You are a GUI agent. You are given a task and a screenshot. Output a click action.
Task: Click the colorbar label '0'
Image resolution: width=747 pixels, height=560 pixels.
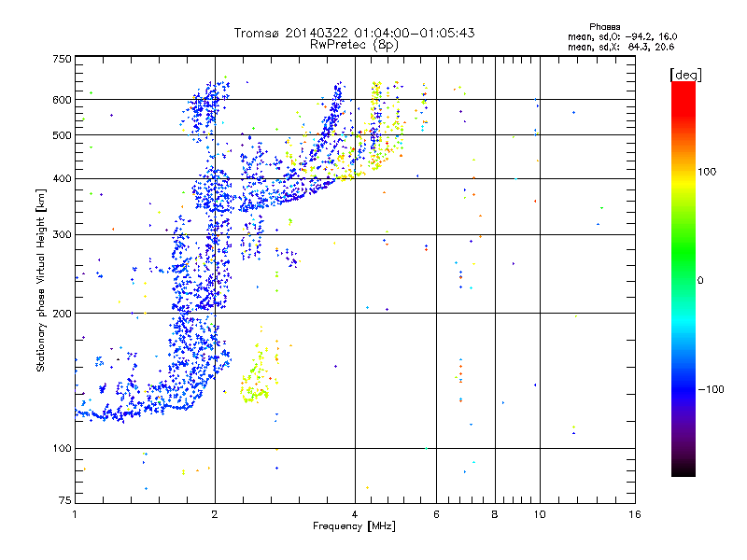(x=699, y=281)
